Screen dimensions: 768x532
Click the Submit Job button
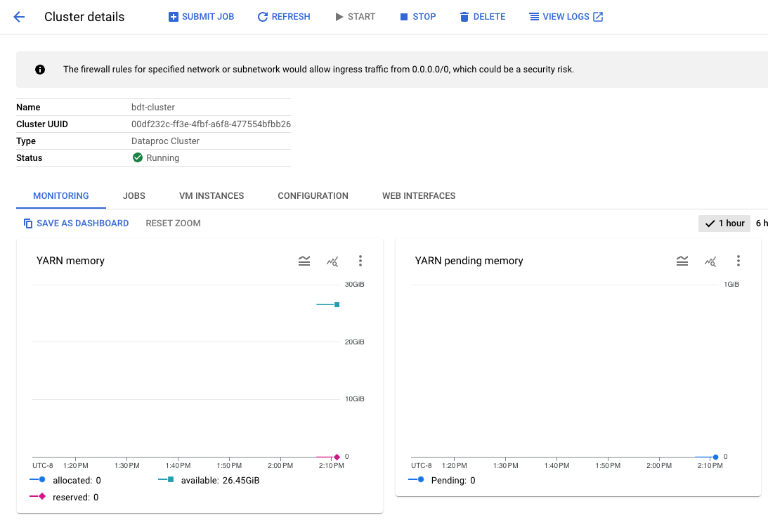(x=201, y=17)
